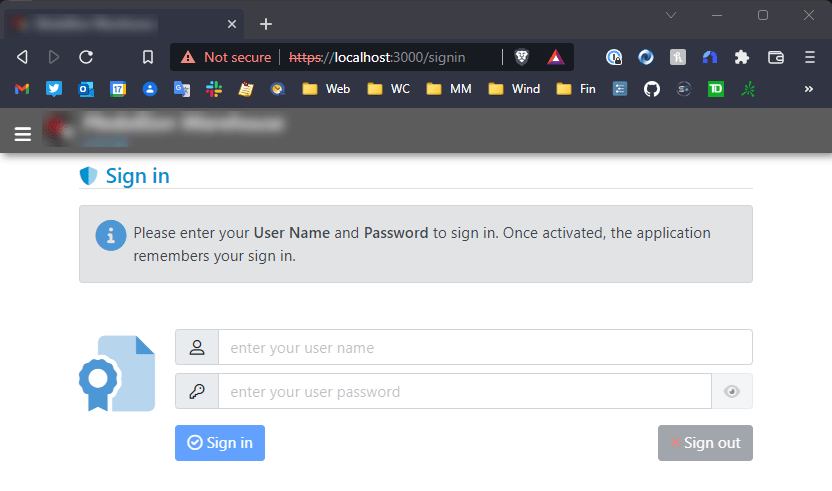Click the Brave Shields lion icon
832x491 pixels.
point(522,57)
